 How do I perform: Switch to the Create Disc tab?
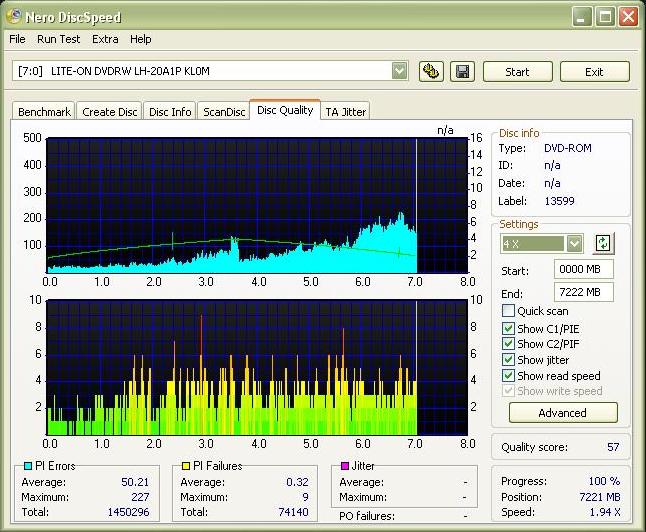click(x=110, y=112)
